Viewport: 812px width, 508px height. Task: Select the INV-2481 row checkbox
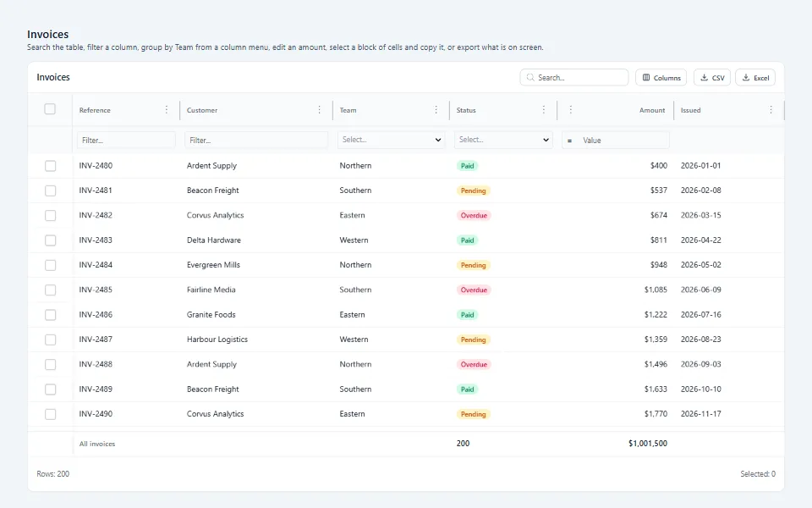point(50,190)
